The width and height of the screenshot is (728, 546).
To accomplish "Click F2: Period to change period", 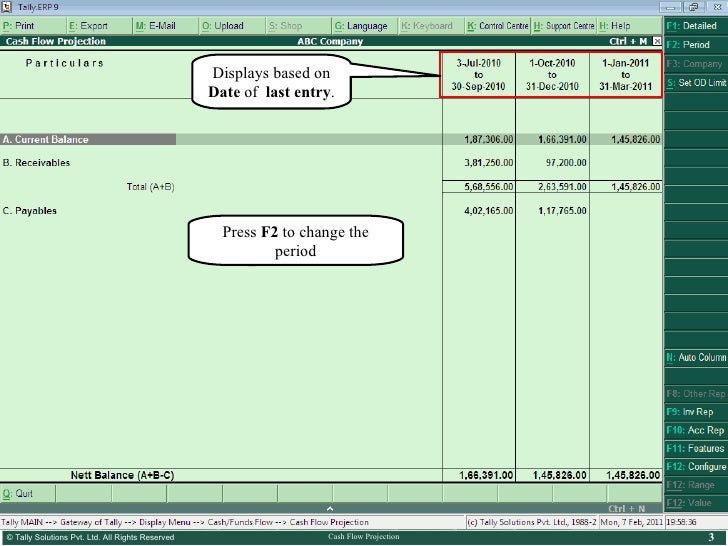I will pos(696,45).
